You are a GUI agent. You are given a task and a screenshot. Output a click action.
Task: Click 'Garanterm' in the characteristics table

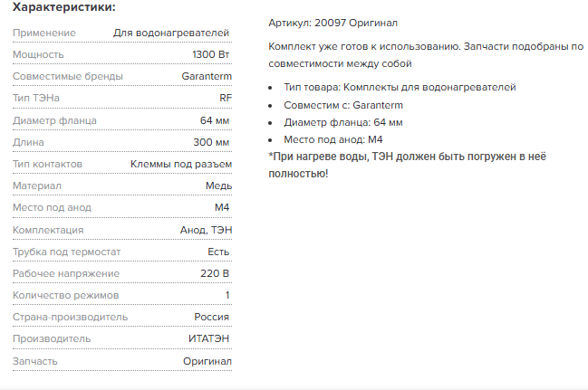pos(207,76)
